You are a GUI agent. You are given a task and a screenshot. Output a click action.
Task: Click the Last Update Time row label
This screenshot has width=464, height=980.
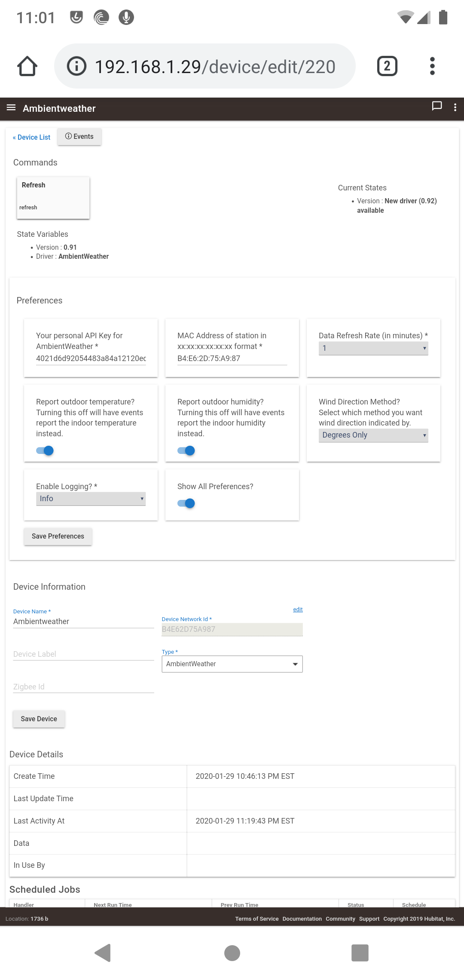[43, 799]
